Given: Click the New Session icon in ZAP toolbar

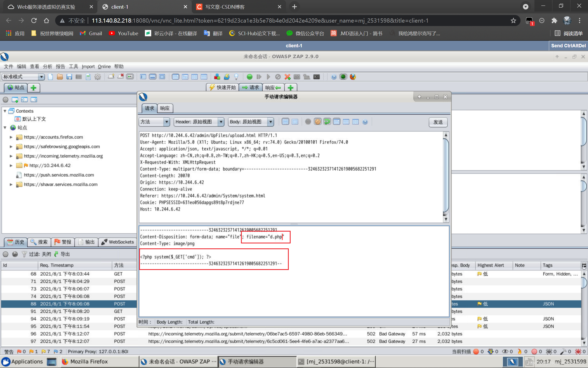Looking at the screenshot, I should [x=50, y=77].
